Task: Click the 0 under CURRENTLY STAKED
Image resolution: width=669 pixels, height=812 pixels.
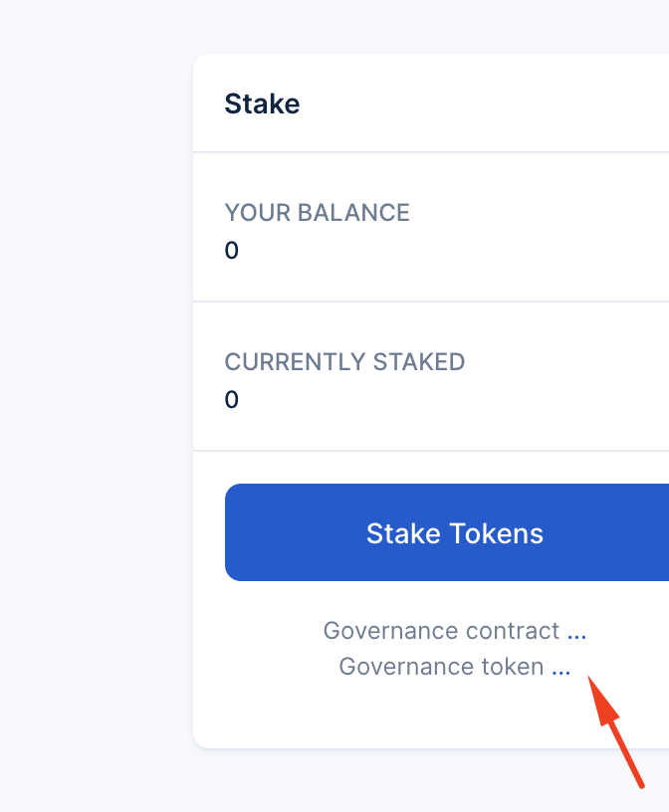Action: [231, 400]
